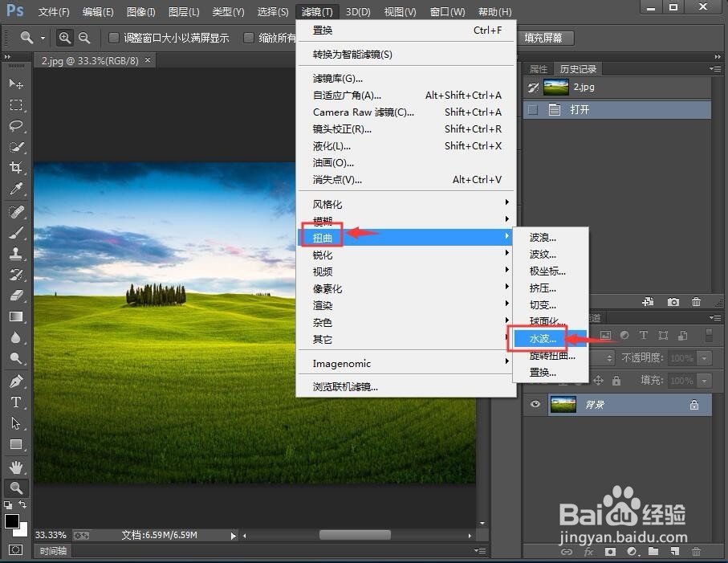Open the Layers panel menu chevron
Image resolution: width=728 pixels, height=563 pixels.
[x=715, y=317]
